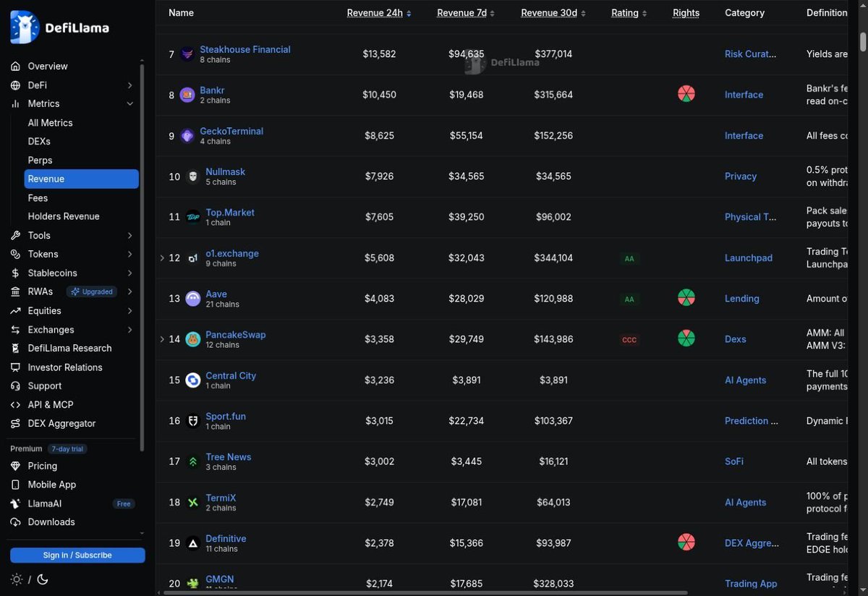
Task: Click Tree News 24h revenue $3,002
Action: [x=380, y=461]
